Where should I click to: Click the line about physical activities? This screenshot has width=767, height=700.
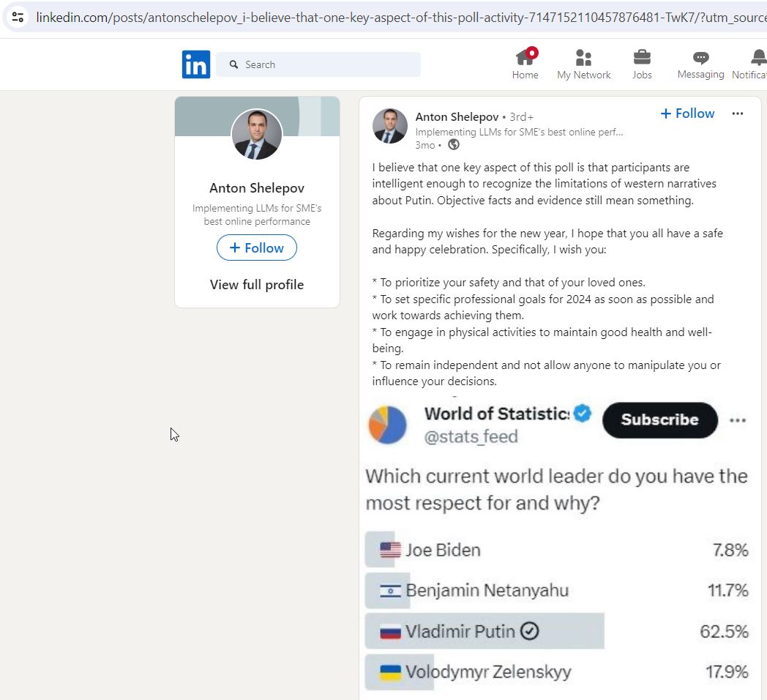[x=542, y=340]
